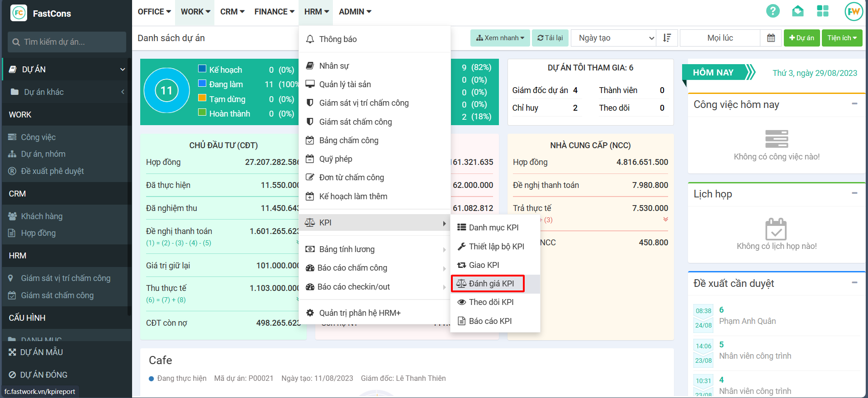The height and width of the screenshot is (398, 868).
Task: Open Bảng chấm công menu item
Action: pyautogui.click(x=348, y=140)
